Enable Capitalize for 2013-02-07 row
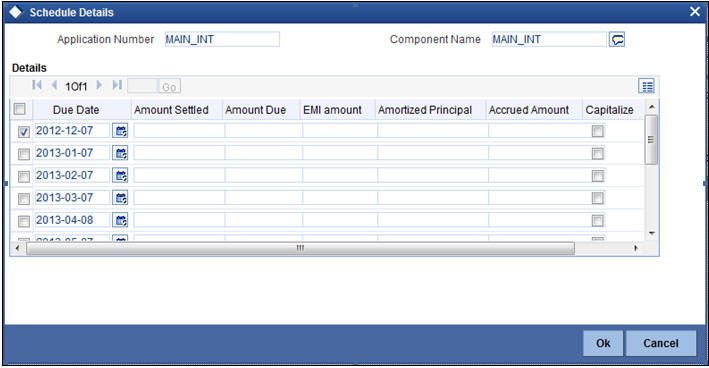This screenshot has width=709, height=368. 597,176
